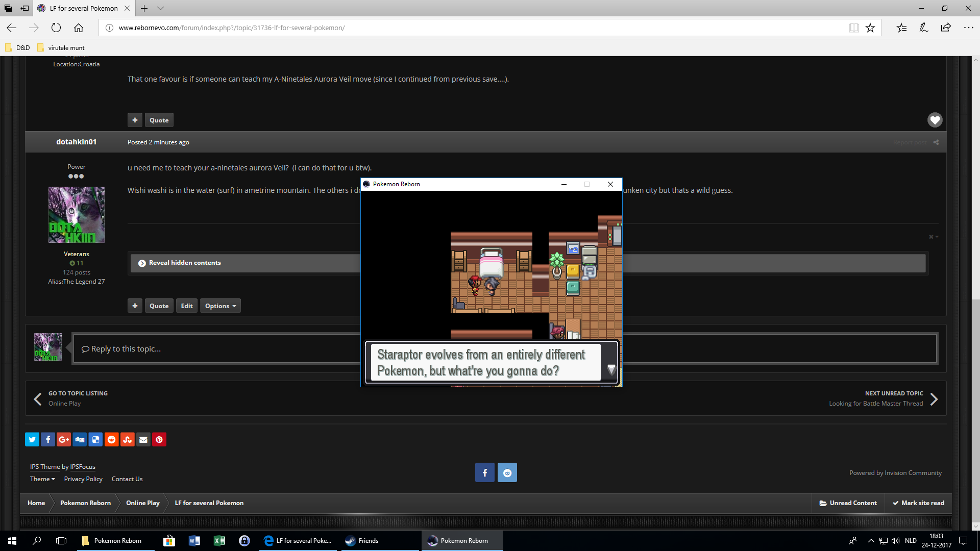Add page to favorites with star icon
This screenshot has height=551, width=980.
[x=870, y=28]
